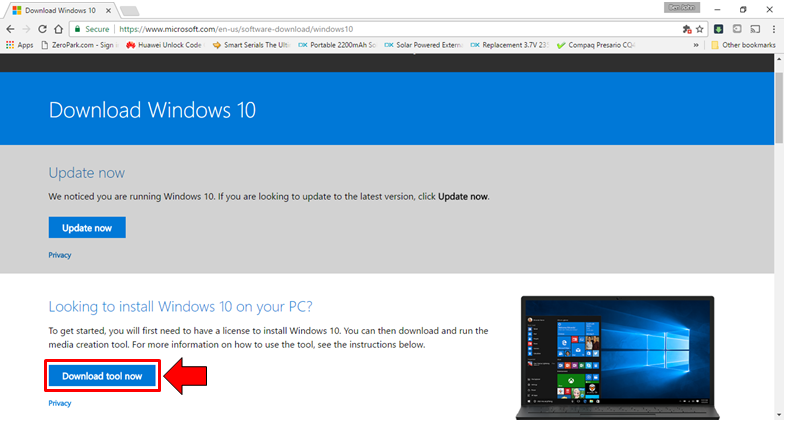Open the green download extension icon
785x431 pixels.
[x=718, y=29]
